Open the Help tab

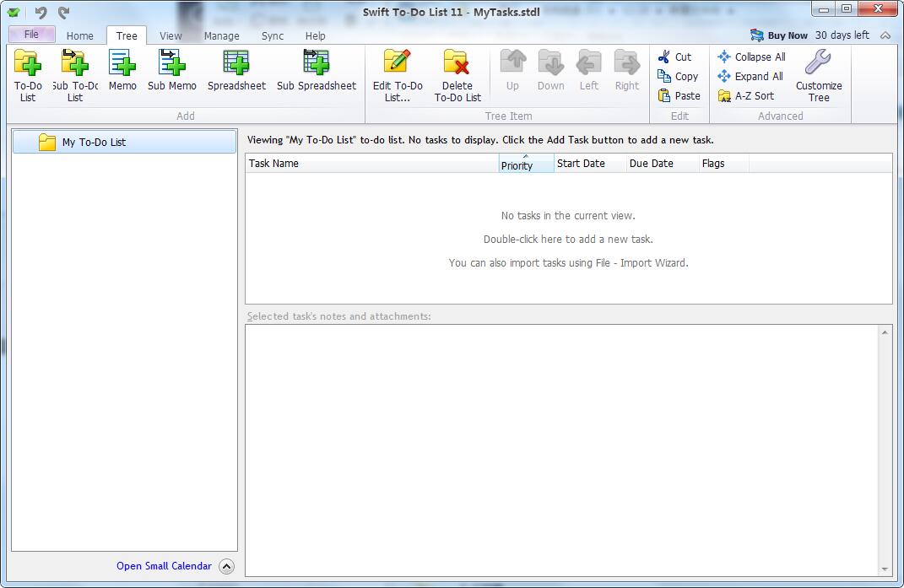pos(316,35)
